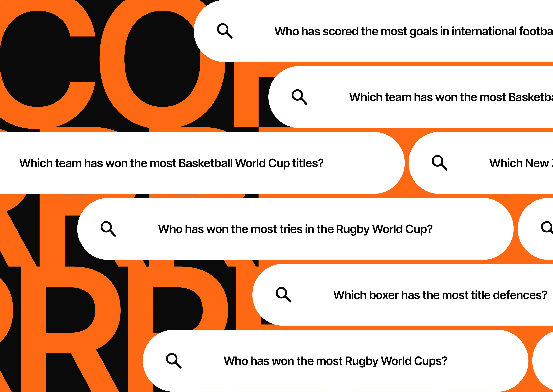Click 'Who has won the most tries in the Rugby World Cup?'
Viewport: 553px width, 392px height.
[x=295, y=229]
